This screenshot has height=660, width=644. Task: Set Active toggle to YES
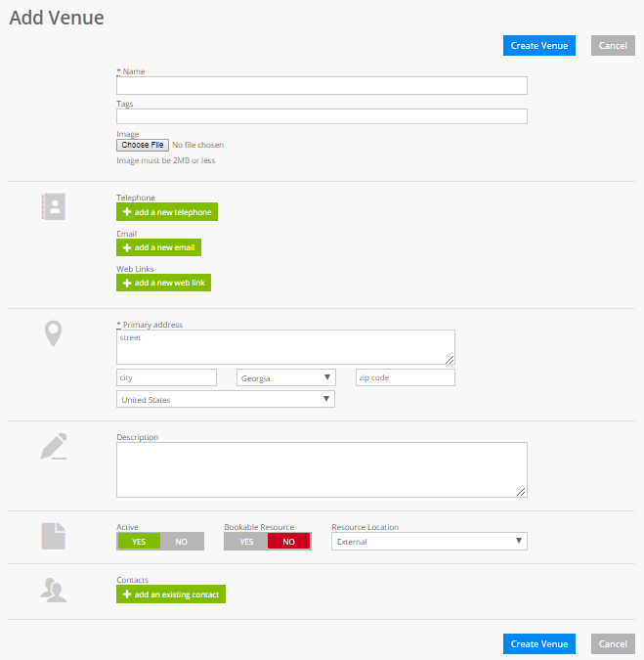[x=138, y=542]
